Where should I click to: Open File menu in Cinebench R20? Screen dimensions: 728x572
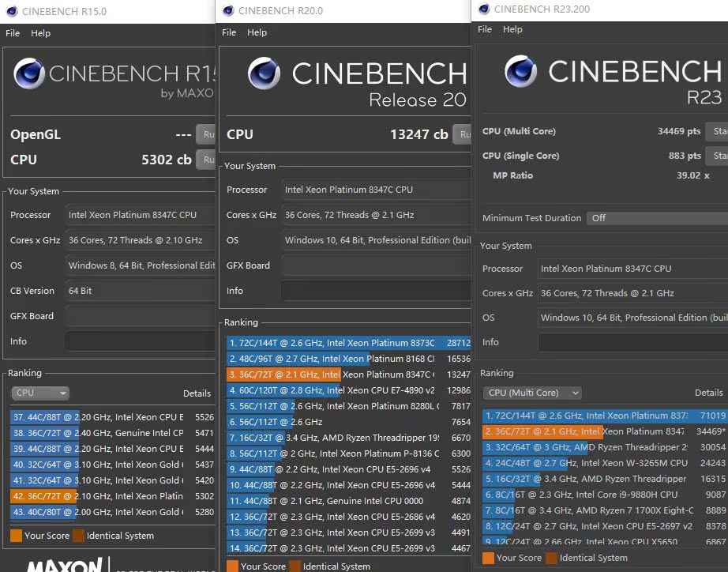(x=229, y=32)
